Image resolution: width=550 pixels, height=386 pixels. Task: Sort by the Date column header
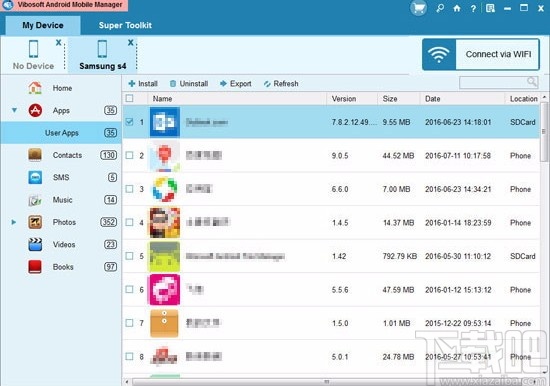[x=462, y=99]
